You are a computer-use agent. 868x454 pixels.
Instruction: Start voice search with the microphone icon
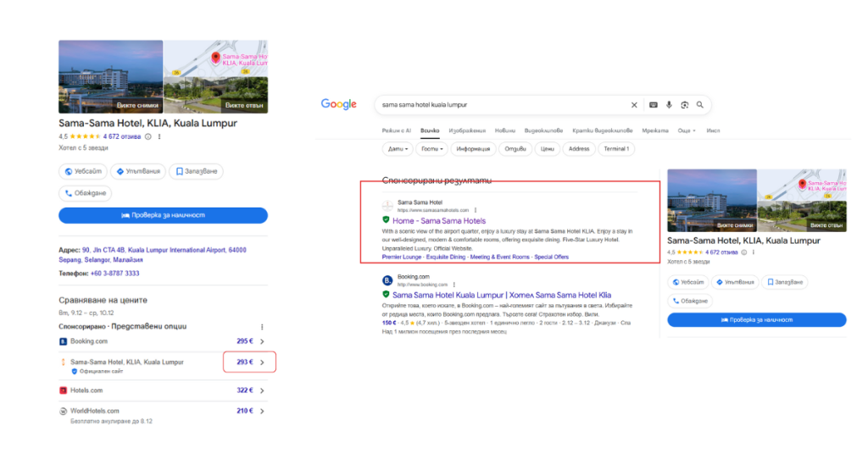pos(669,105)
